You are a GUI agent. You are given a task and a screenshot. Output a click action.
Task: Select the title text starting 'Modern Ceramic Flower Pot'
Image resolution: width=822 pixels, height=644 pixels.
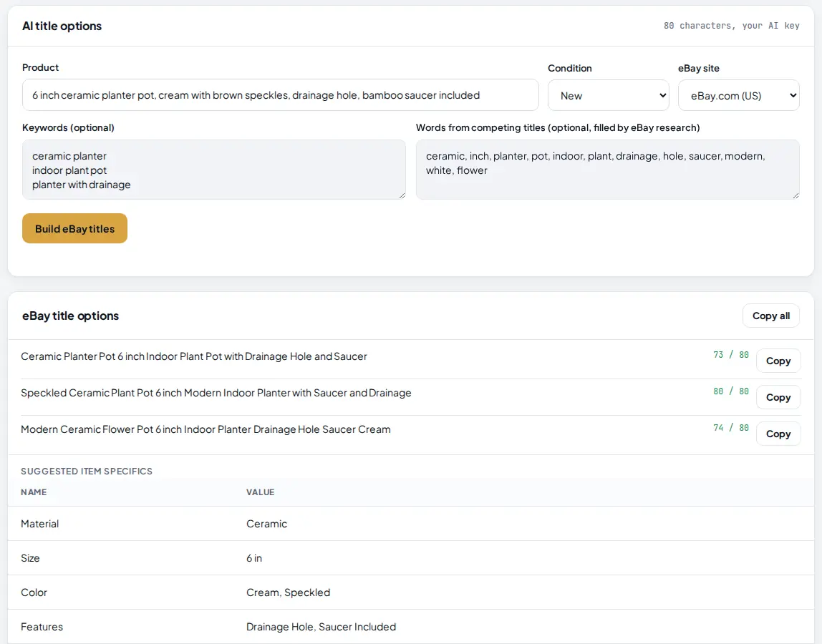[205, 429]
